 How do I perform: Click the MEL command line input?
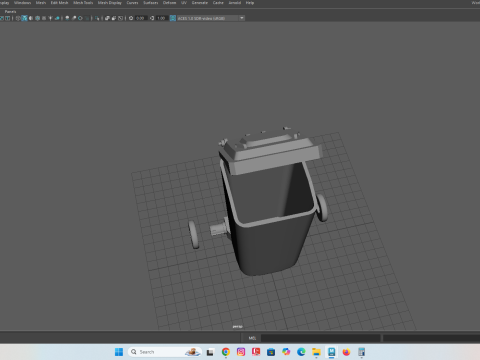[321, 338]
